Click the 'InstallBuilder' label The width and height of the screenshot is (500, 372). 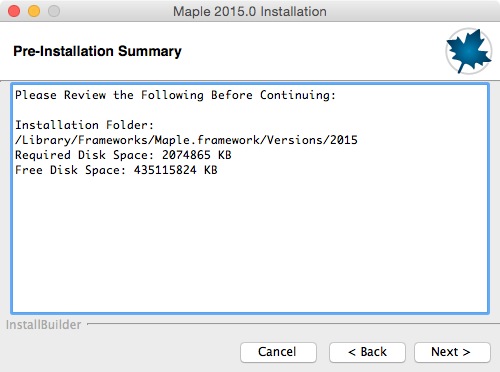point(44,325)
